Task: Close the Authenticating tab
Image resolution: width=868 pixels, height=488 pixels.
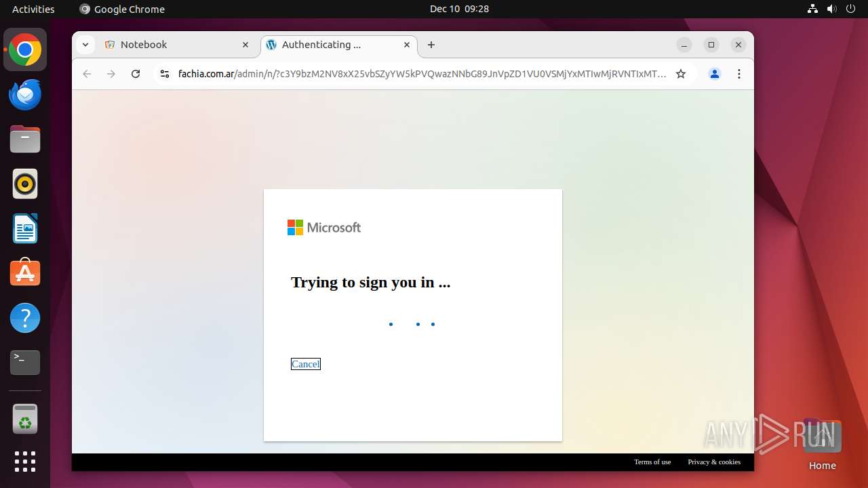Action: coord(407,45)
